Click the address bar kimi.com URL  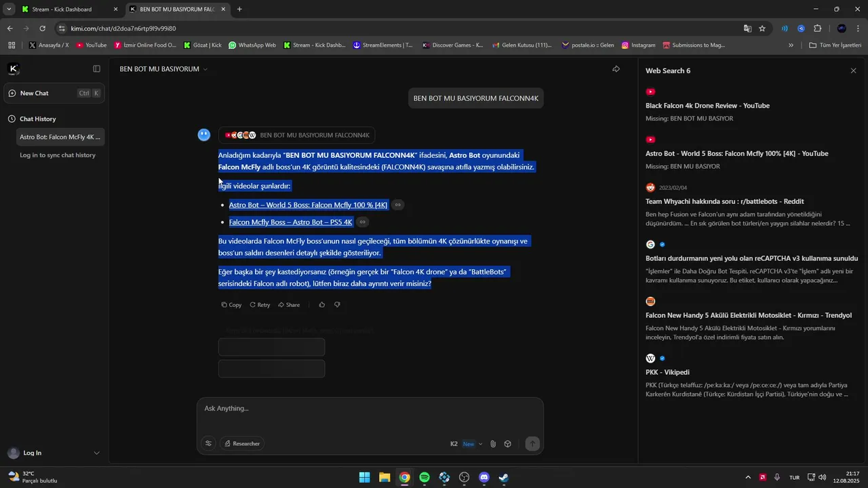coord(123,28)
